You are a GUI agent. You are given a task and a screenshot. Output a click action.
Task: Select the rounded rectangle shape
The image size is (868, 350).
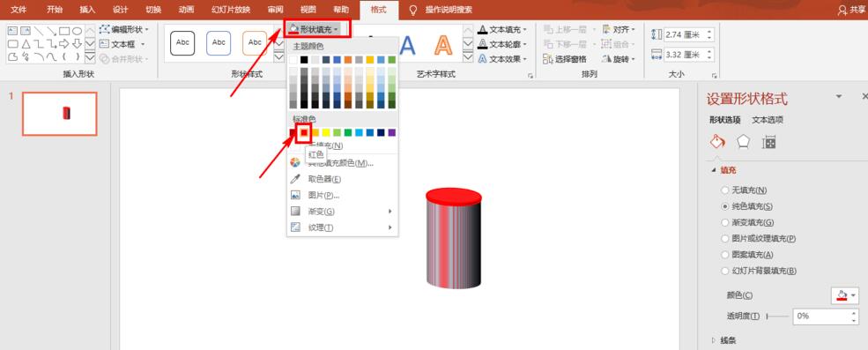pos(13,44)
